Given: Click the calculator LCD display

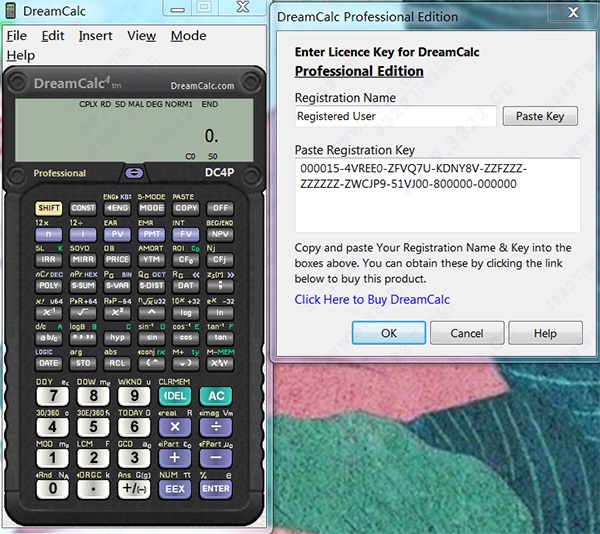Looking at the screenshot, I should pyautogui.click(x=134, y=130).
